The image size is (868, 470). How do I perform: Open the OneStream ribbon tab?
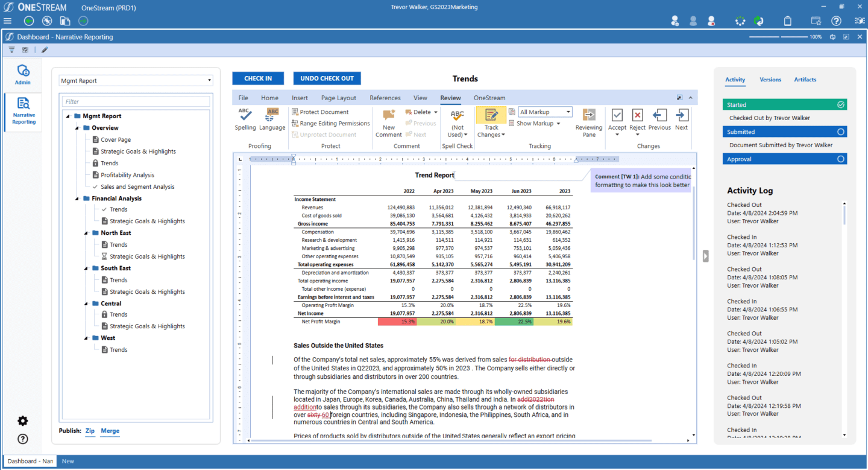click(x=489, y=98)
